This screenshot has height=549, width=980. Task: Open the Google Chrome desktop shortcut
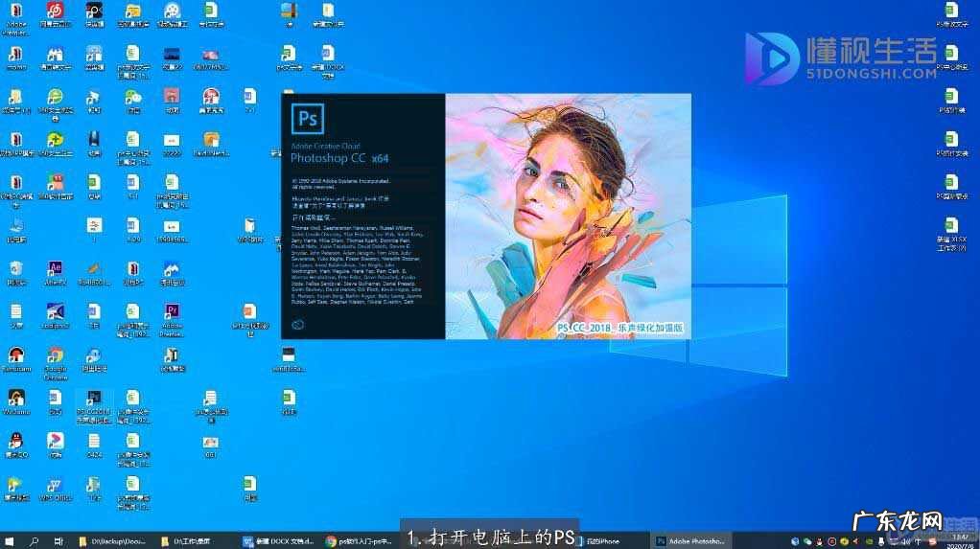[x=55, y=357]
